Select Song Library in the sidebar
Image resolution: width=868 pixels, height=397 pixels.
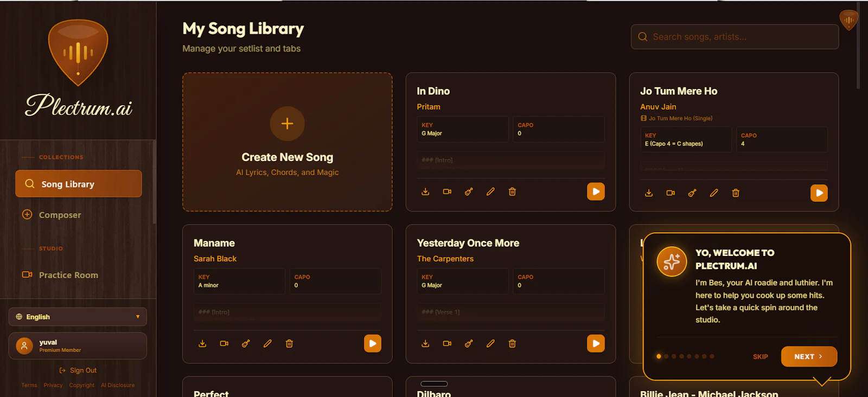point(79,184)
